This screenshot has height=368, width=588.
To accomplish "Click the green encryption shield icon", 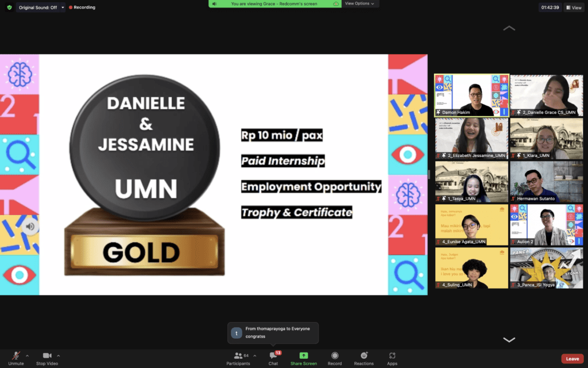I will [x=9, y=7].
